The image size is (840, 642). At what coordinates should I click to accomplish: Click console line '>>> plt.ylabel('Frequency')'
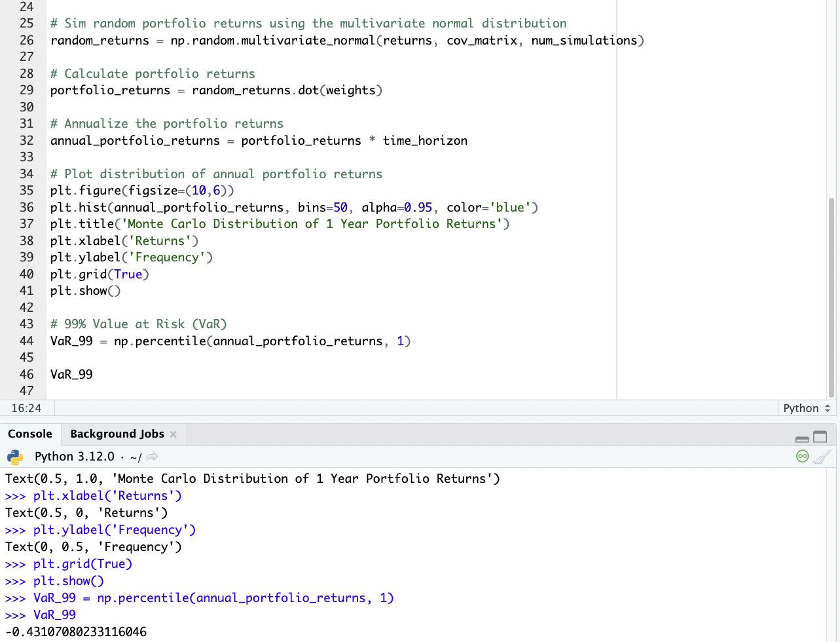pyautogui.click(x=101, y=530)
